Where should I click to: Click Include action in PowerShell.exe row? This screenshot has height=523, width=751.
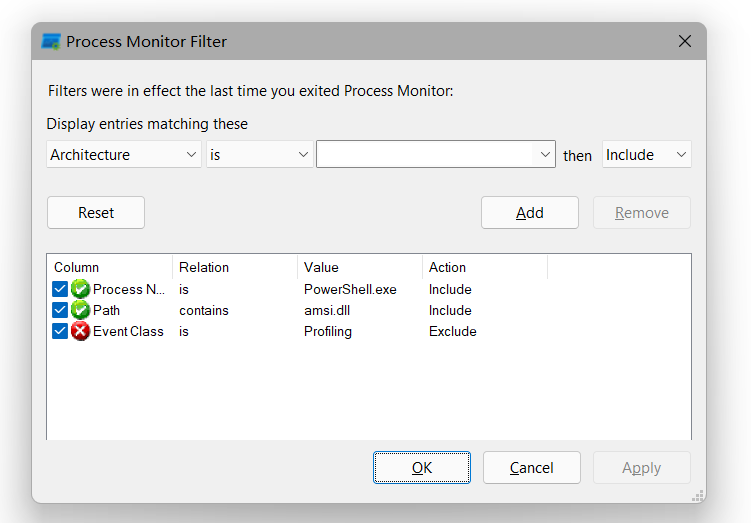coord(450,289)
